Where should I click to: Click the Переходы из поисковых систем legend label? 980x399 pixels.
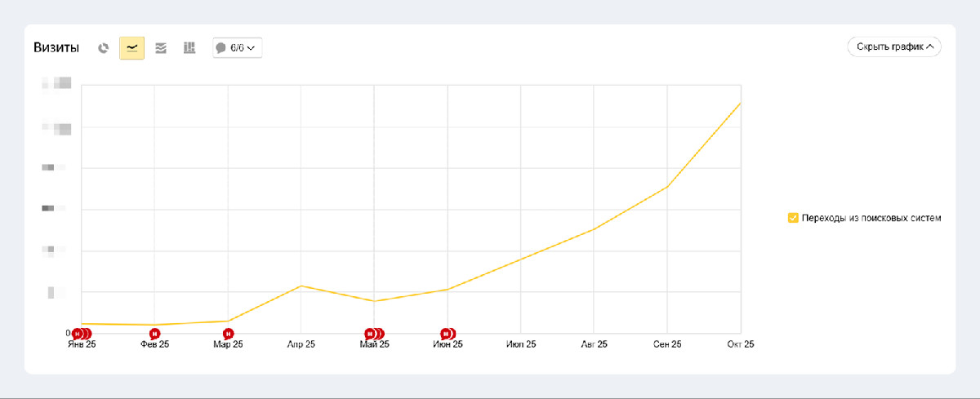[871, 218]
